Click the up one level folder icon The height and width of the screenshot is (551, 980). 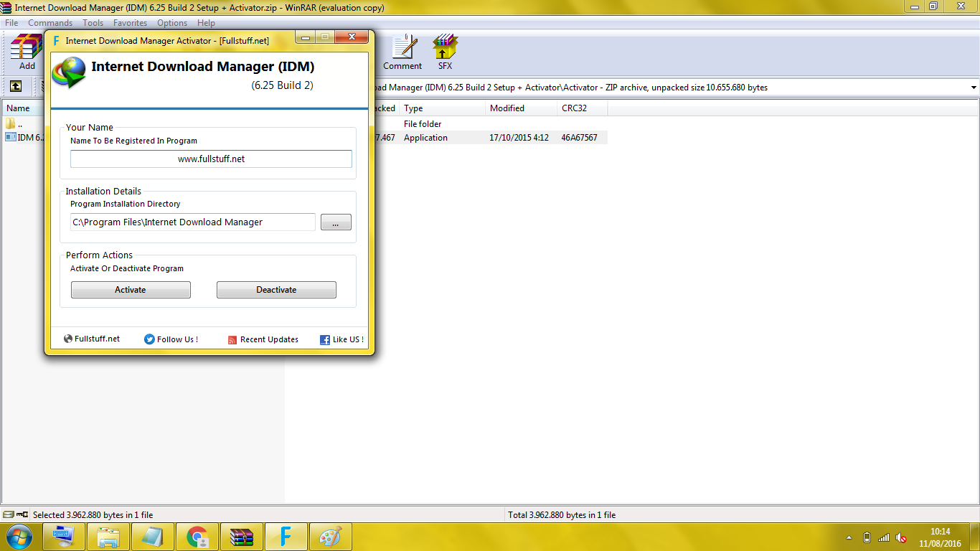(x=16, y=87)
